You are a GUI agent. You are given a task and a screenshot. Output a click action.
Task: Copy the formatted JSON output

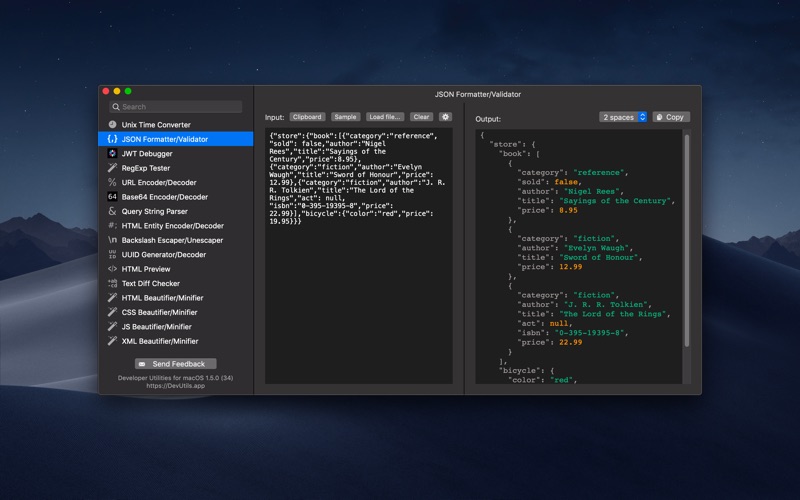[x=671, y=117]
